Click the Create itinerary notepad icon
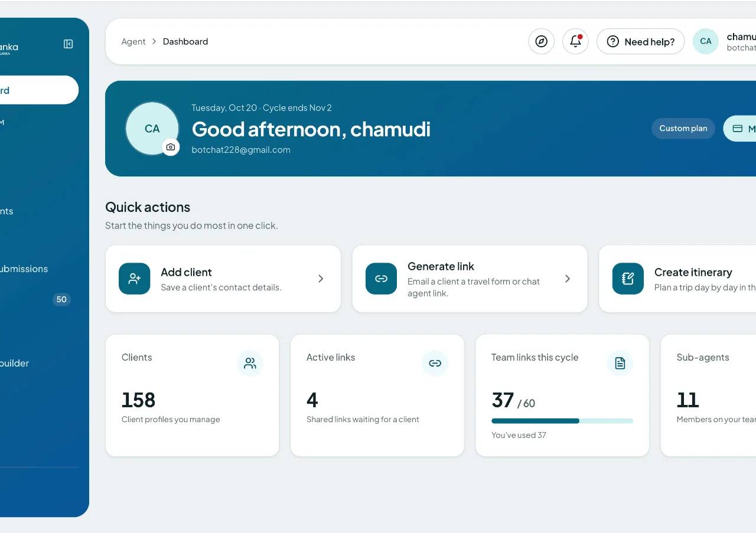The image size is (756, 533). [x=628, y=279]
